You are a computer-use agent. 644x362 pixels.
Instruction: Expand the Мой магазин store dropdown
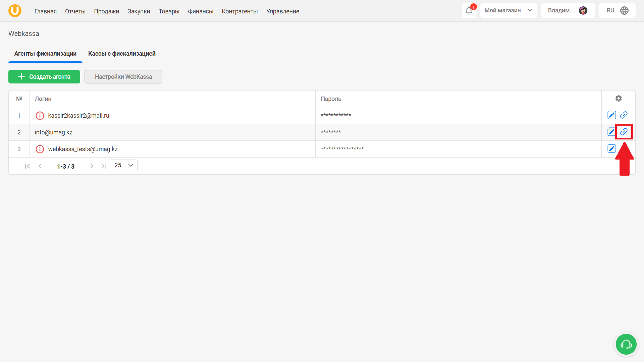[508, 11]
